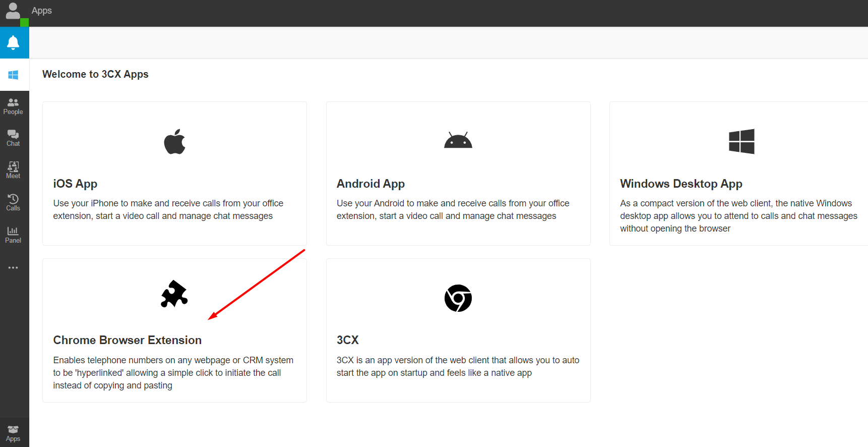Click the 3CX web client description text
Viewport: 868px width, 447px height.
458,366
